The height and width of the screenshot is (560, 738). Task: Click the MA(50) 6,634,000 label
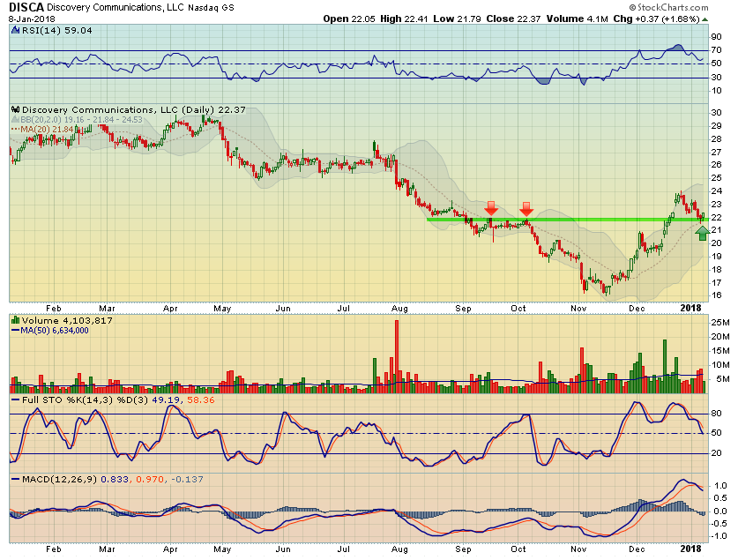click(55, 331)
